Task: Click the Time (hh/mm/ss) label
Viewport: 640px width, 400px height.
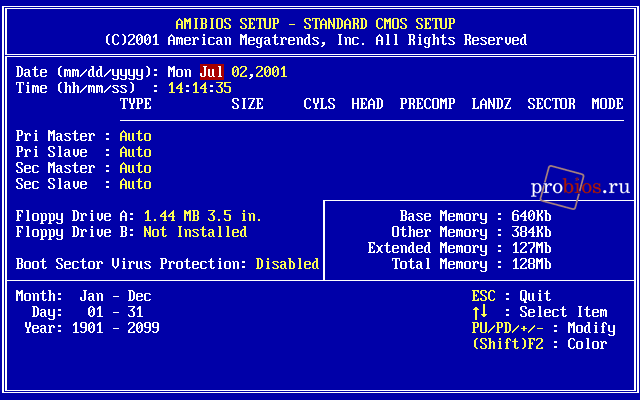Action: (x=87, y=88)
